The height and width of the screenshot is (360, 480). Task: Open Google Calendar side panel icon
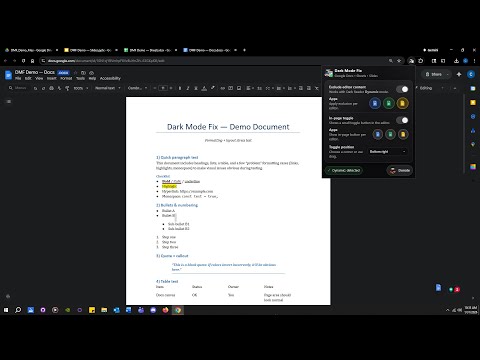(473, 88)
